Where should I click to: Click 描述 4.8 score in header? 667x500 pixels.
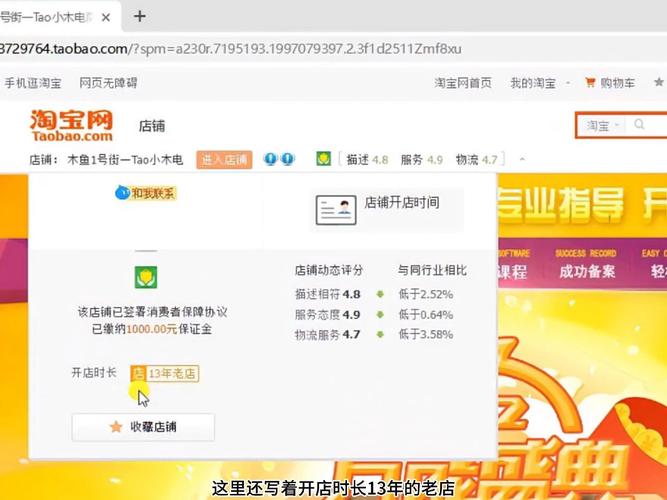pos(367,160)
